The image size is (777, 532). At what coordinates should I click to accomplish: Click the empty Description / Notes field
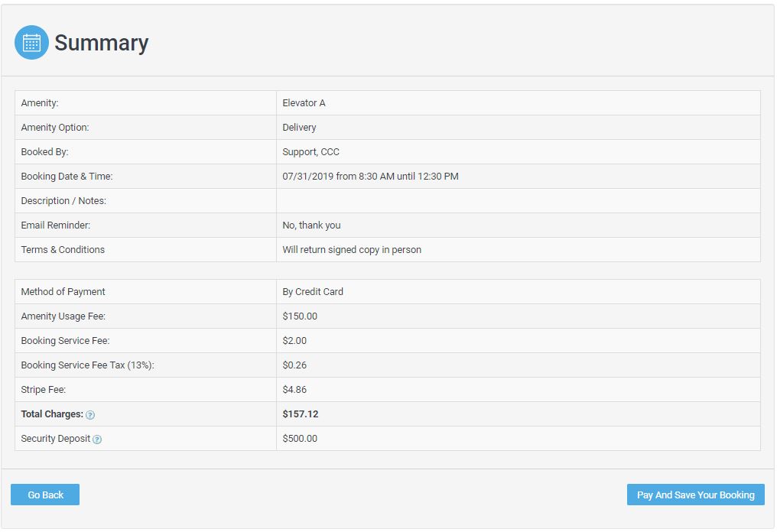click(x=459, y=200)
